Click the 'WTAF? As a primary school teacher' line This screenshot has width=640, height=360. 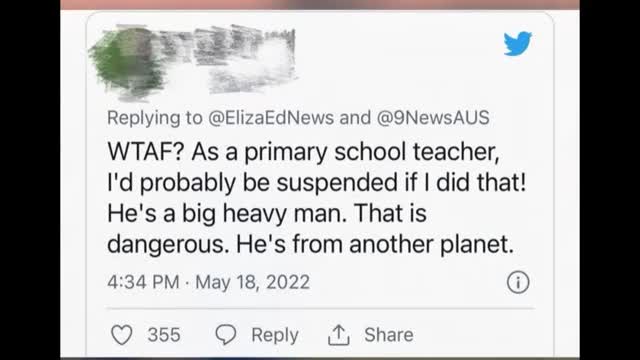[303, 153]
